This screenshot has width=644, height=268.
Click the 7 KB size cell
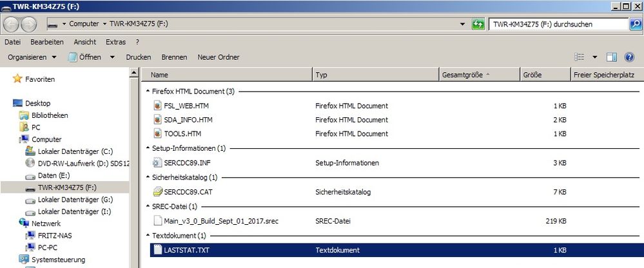[560, 192]
